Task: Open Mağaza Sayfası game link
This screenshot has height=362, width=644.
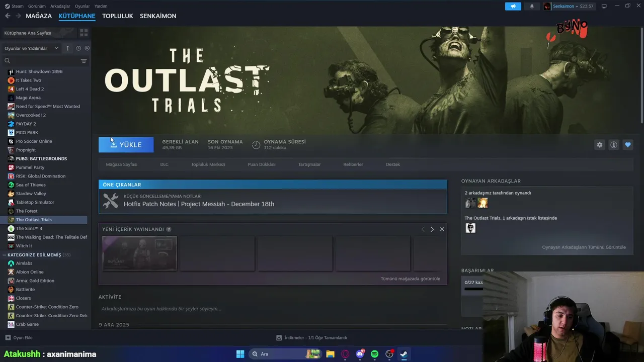Action: click(121, 164)
